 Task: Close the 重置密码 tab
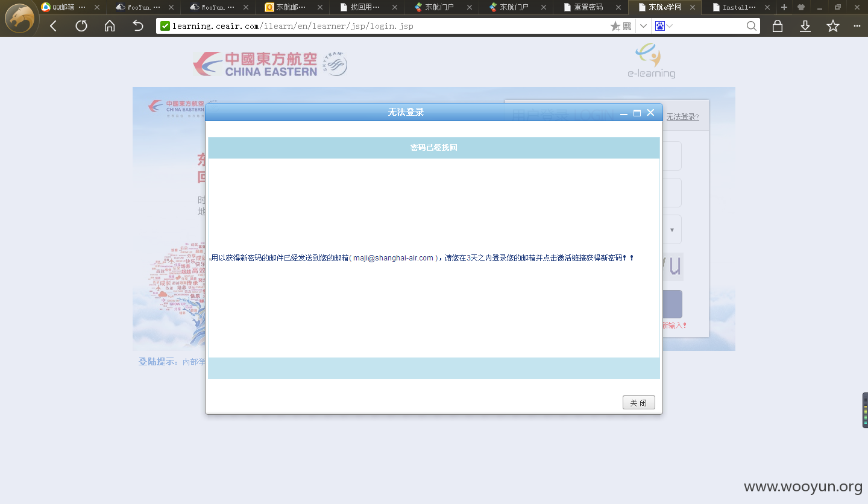(618, 7)
